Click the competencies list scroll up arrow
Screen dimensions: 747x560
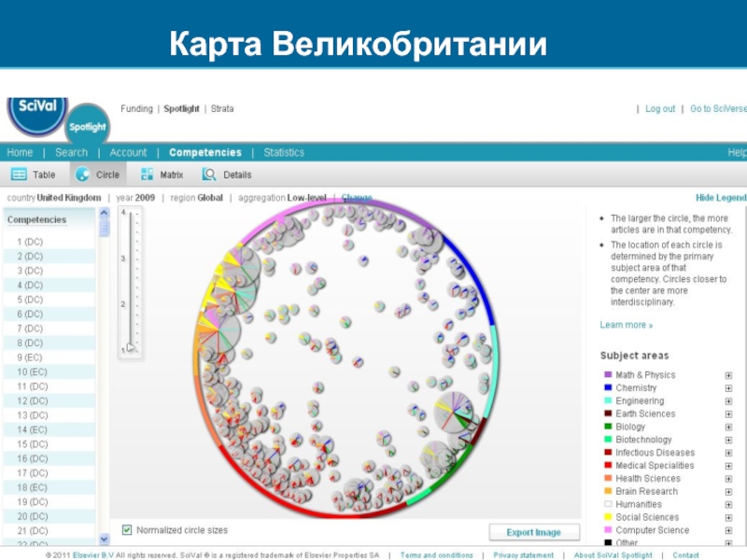pyautogui.click(x=105, y=214)
